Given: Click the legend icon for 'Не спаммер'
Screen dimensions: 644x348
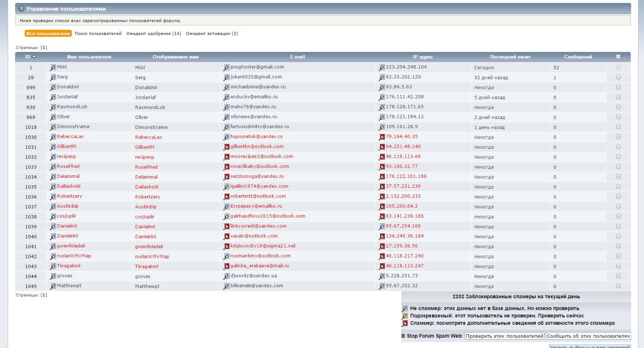Looking at the screenshot, I should [405, 309].
